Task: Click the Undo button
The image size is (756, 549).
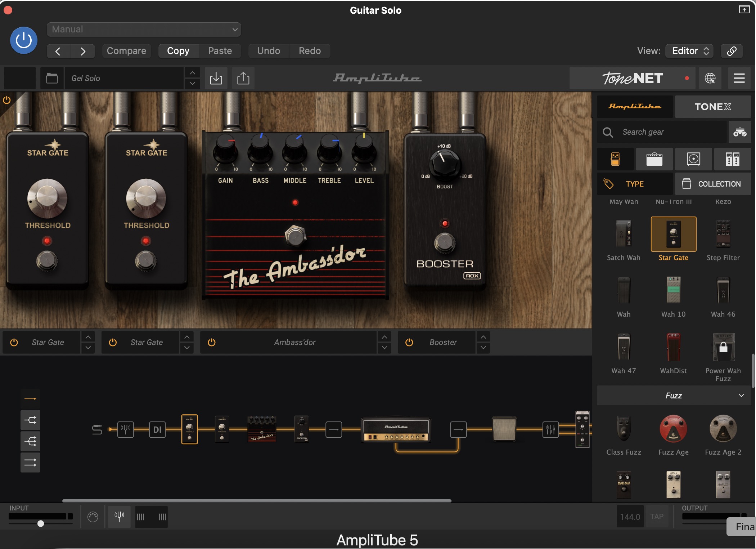Action: 269,51
